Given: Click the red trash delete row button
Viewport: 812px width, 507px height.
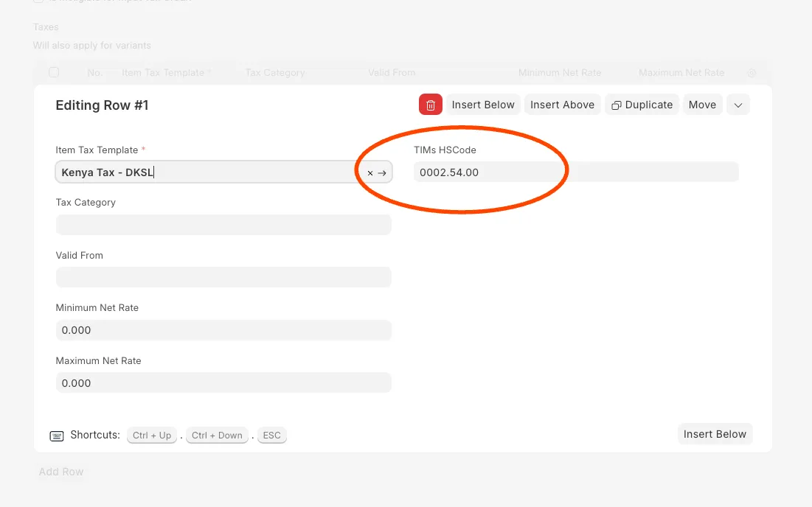Looking at the screenshot, I should (x=431, y=105).
